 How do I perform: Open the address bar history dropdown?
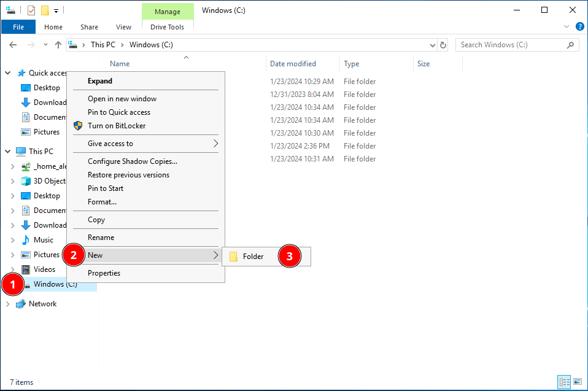click(x=432, y=45)
